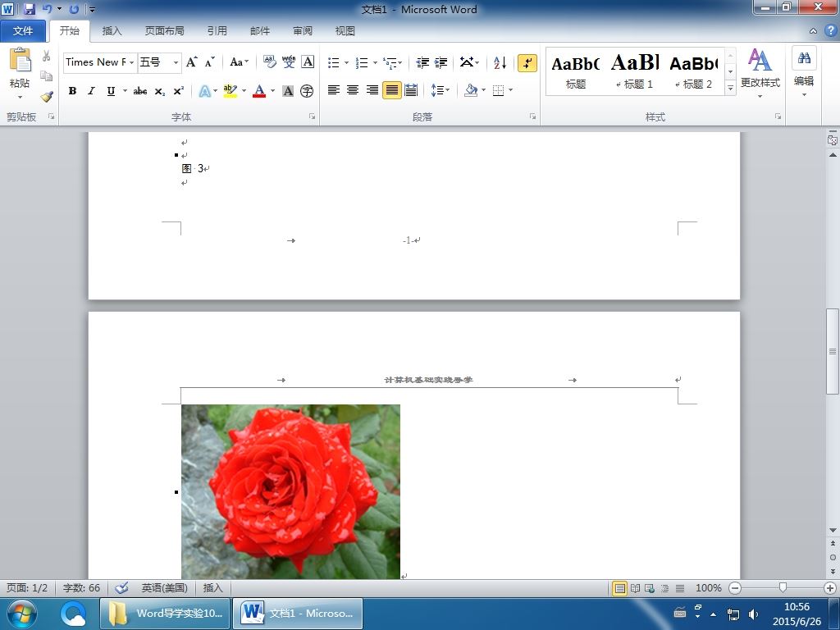The width and height of the screenshot is (840, 630).
Task: Click the vertical scrollbar thumb
Action: pyautogui.click(x=833, y=351)
